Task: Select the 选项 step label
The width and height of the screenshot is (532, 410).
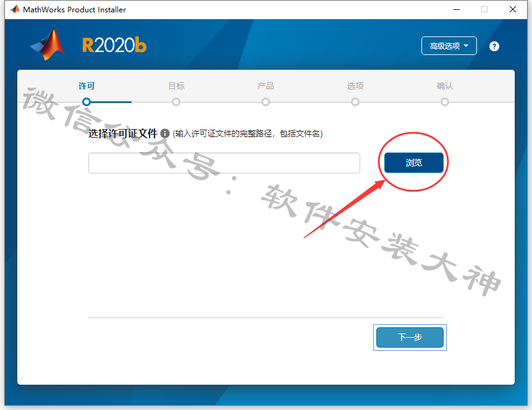Action: point(355,86)
